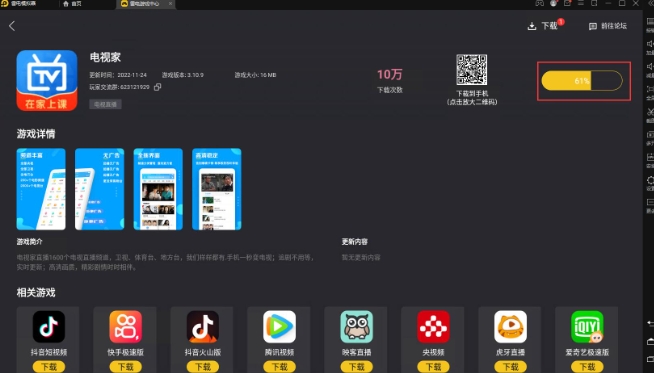The width and height of the screenshot is (654, 373).
Task: Open the gear settings sidebar icon
Action: click(x=650, y=180)
